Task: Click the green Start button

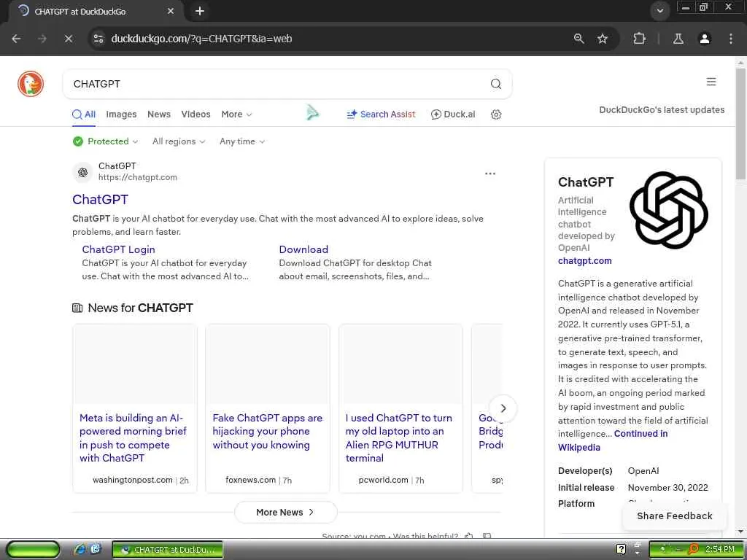Action: [33, 550]
